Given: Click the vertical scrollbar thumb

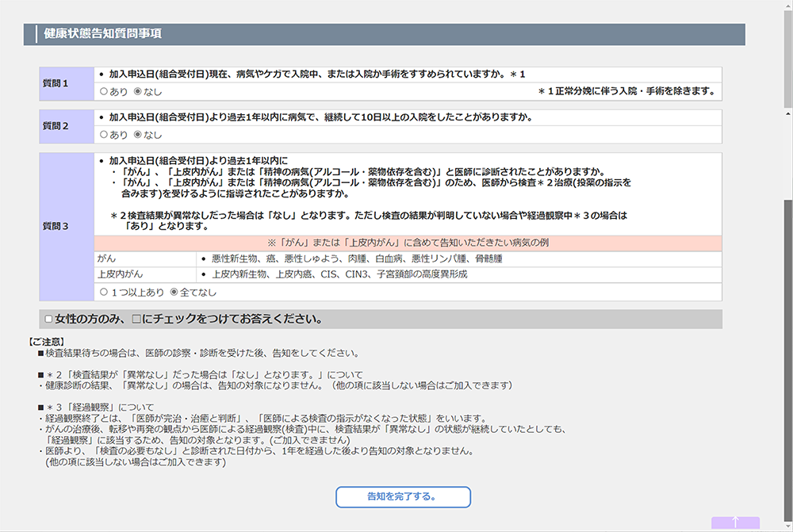Looking at the screenshot, I should pyautogui.click(x=786, y=357).
